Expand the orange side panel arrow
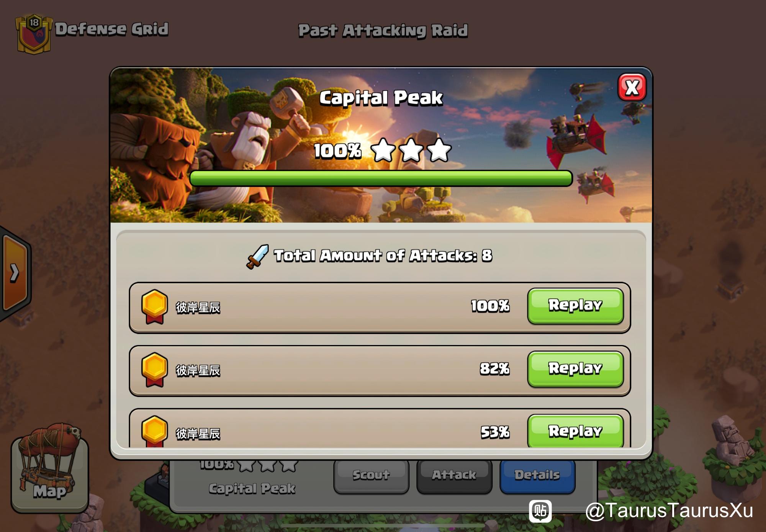The height and width of the screenshot is (532, 766). point(15,273)
